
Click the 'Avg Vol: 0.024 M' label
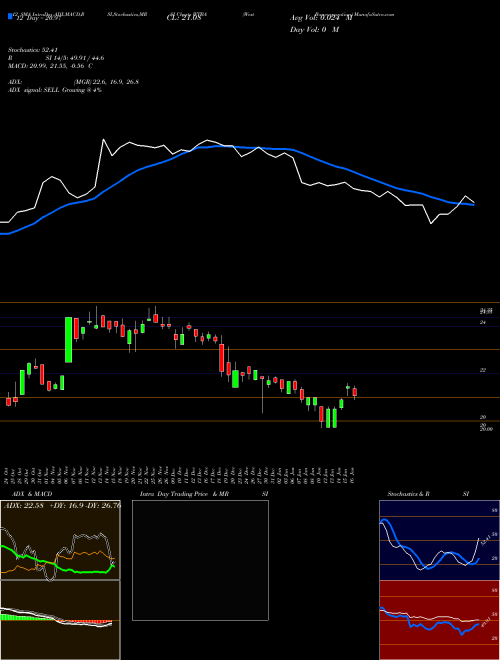pos(321,18)
